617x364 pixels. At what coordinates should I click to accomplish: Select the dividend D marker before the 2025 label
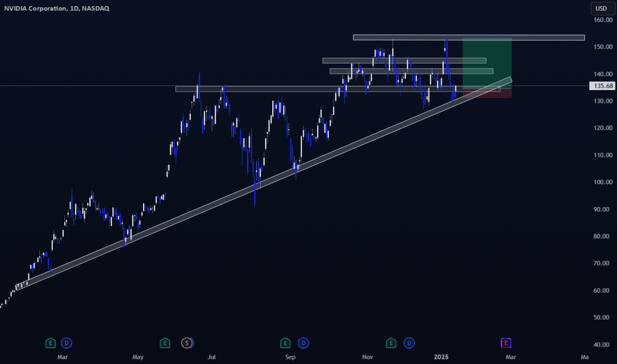pyautogui.click(x=409, y=343)
